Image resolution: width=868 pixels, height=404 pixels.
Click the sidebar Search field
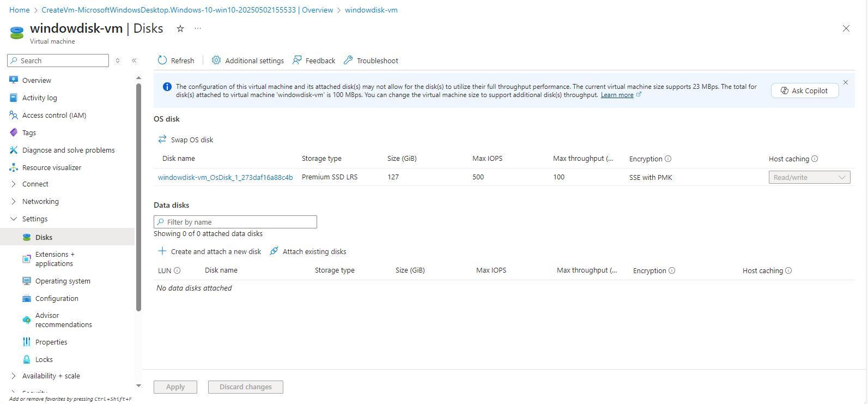click(x=58, y=61)
